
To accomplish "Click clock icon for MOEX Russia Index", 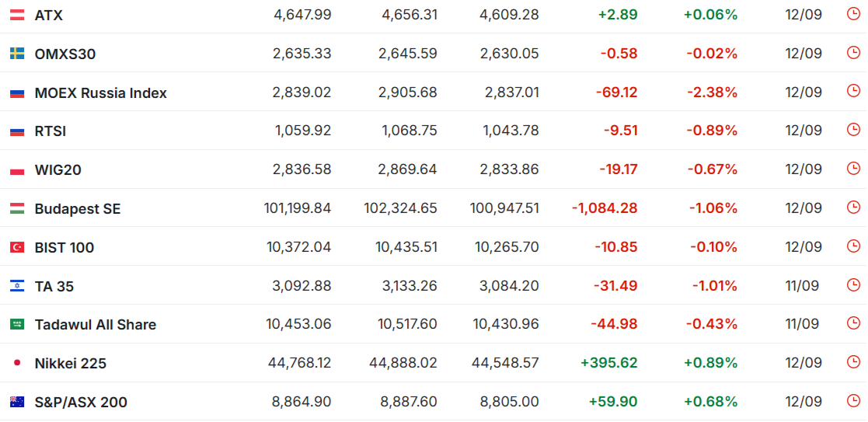I will (853, 91).
